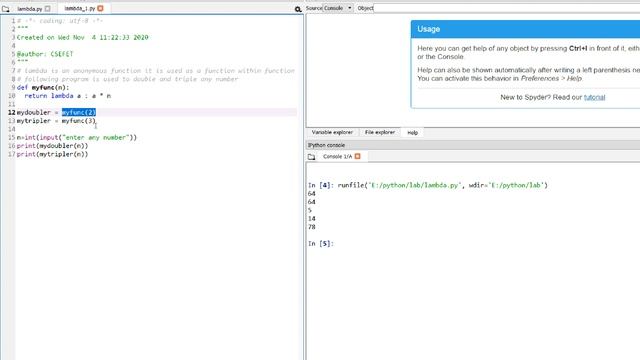Screen dimensions: 640x360
Task: Click 'print(mytripler(n))' on line 17
Action: pos(52,154)
